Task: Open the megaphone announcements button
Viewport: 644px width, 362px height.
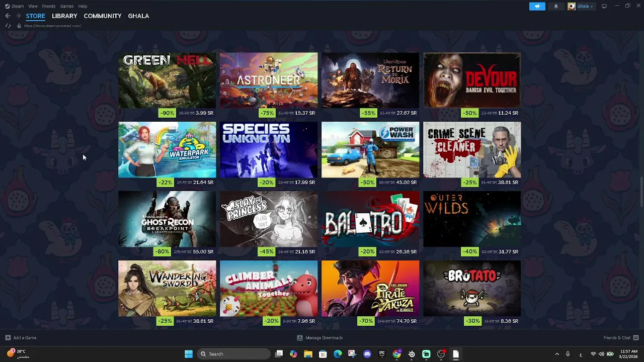Action: (537, 6)
